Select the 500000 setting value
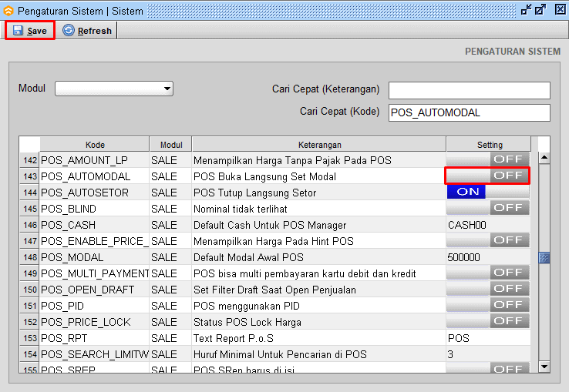The image size is (569, 392). (x=488, y=257)
